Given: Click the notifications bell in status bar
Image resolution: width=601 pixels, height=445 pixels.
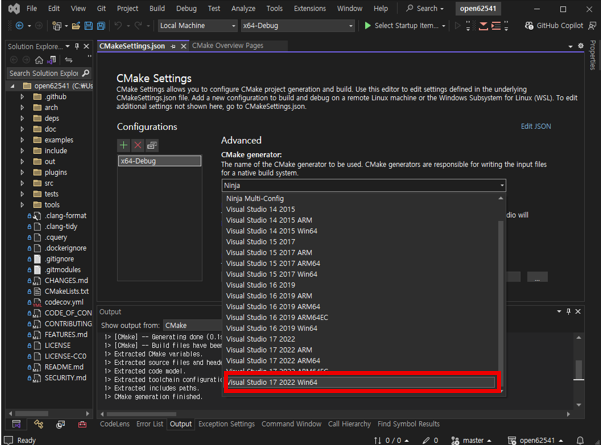Looking at the screenshot, I should (580, 440).
